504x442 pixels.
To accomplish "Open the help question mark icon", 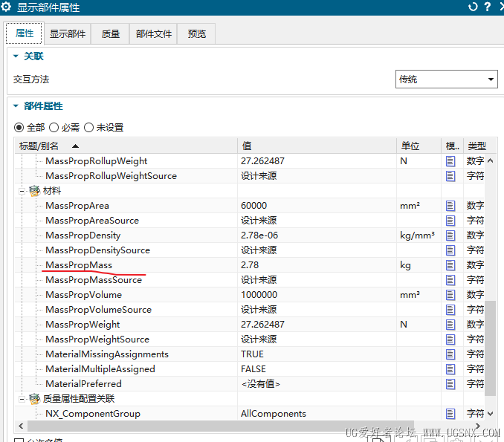I will point(488,7).
